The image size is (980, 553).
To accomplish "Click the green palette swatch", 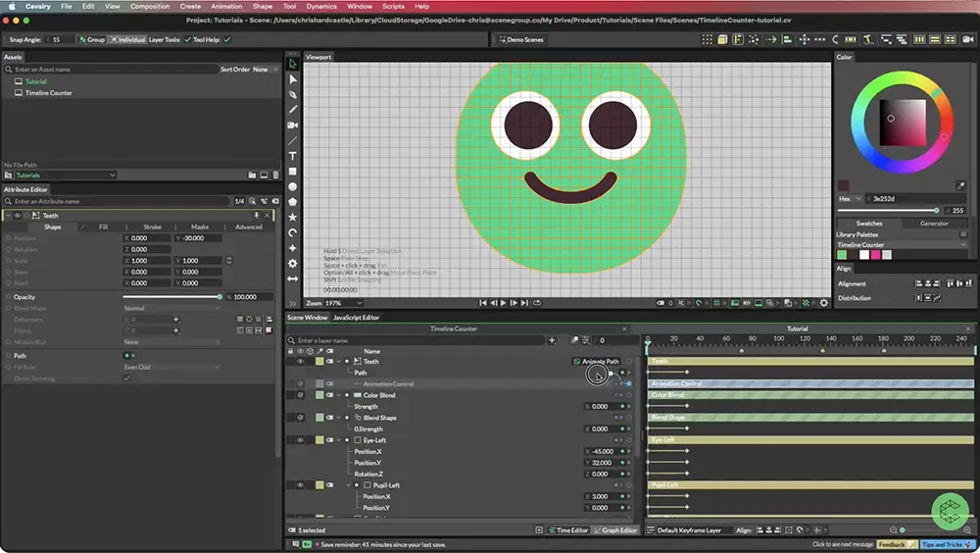I will pos(842,255).
